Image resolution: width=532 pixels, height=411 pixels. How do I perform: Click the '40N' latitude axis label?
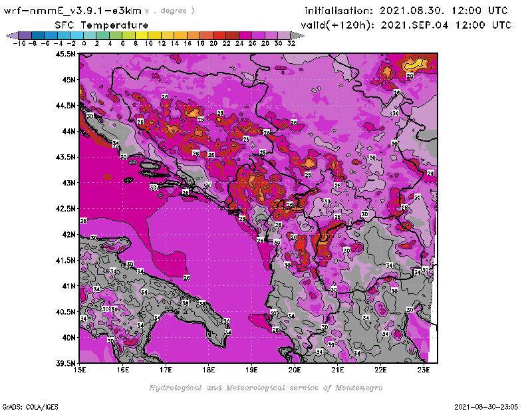(x=68, y=338)
